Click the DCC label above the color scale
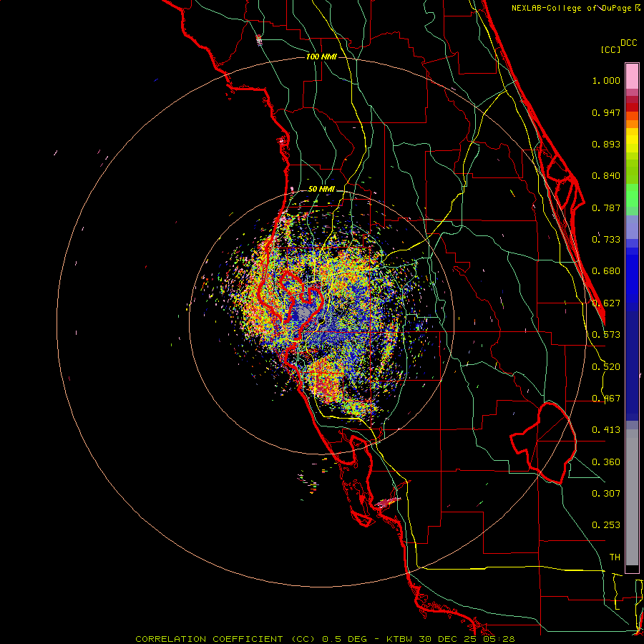This screenshot has width=644, height=644. (629, 43)
